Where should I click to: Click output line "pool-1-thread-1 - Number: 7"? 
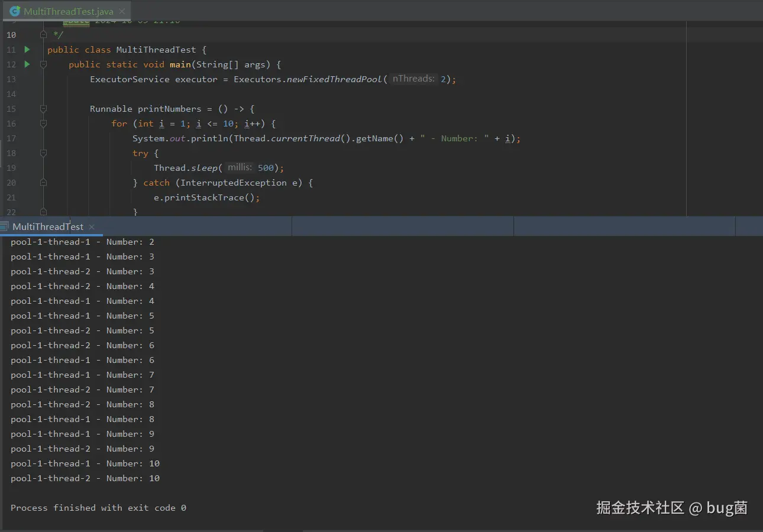click(82, 375)
